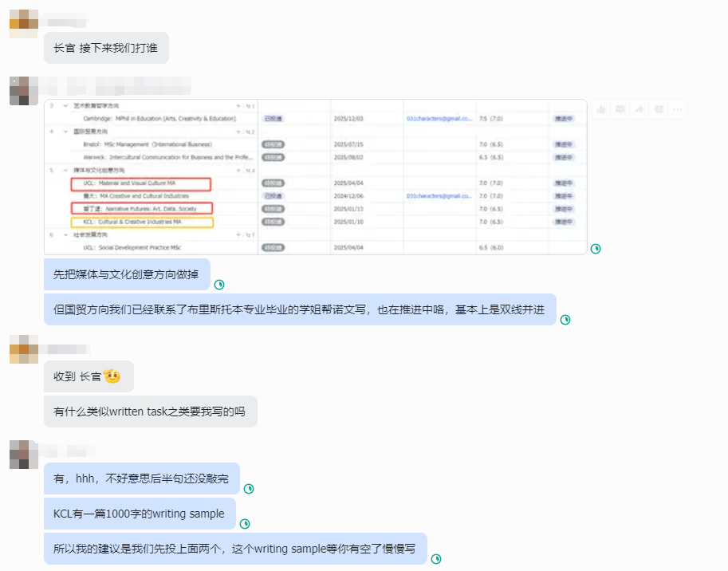The width and height of the screenshot is (728, 571).
Task: Open the three-dots more menu beside the image
Action: pyautogui.click(x=678, y=109)
